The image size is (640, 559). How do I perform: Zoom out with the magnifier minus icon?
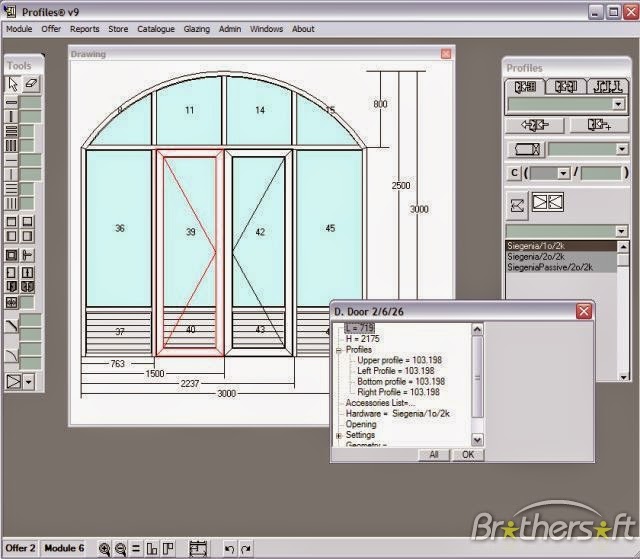click(120, 549)
